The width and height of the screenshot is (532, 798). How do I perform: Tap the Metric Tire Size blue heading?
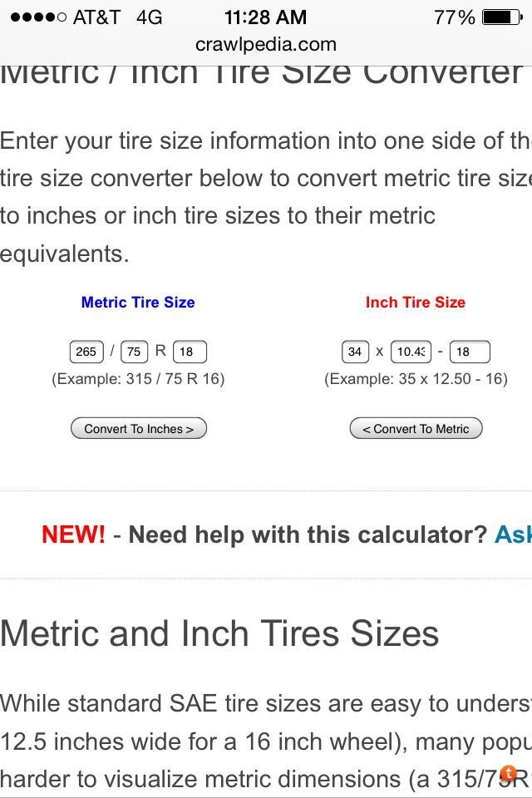pos(138,303)
